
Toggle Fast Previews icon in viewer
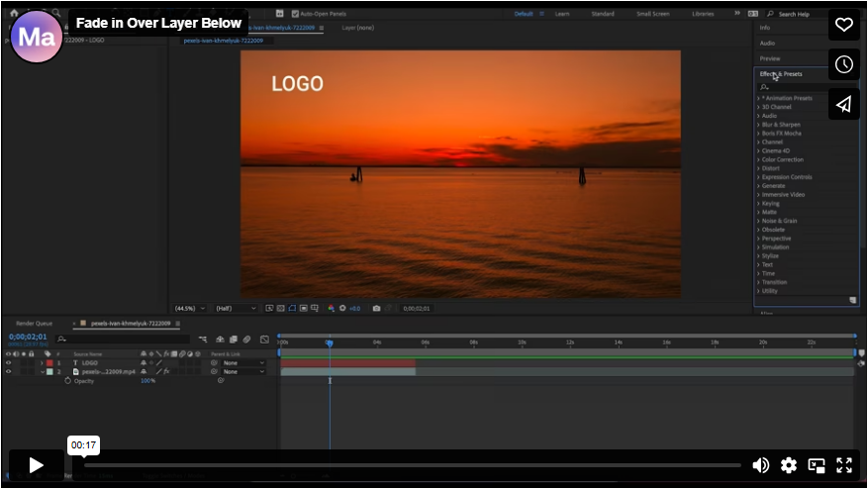[269, 309]
